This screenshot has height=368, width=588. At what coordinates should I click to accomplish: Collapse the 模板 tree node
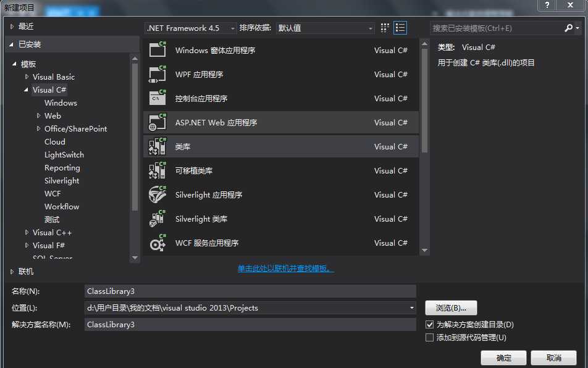point(14,64)
